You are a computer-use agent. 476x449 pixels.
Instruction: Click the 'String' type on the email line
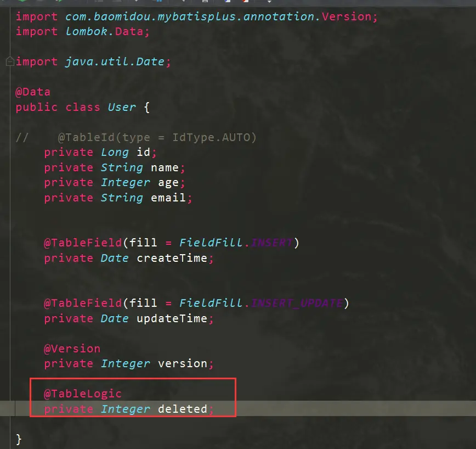122,198
